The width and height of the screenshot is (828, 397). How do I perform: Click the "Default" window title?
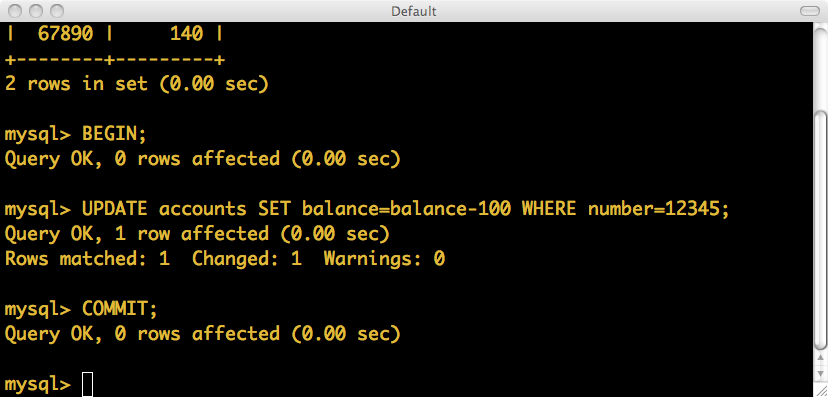click(x=414, y=11)
